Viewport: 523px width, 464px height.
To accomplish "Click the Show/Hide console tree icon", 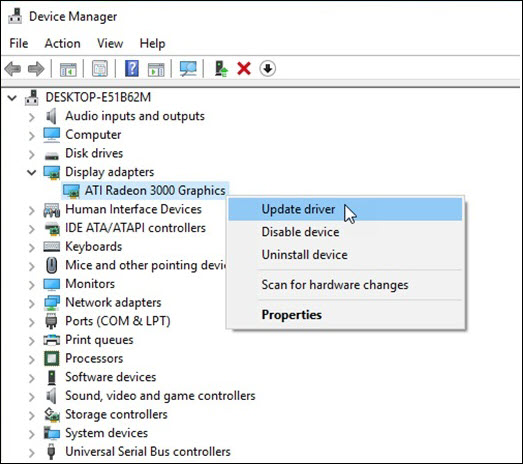I will pyautogui.click(x=68, y=69).
